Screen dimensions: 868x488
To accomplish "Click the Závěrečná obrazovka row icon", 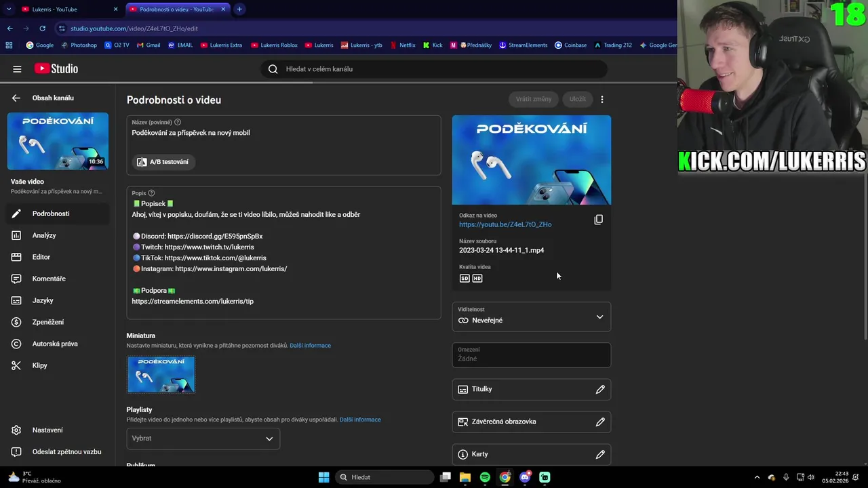I will coord(463,422).
